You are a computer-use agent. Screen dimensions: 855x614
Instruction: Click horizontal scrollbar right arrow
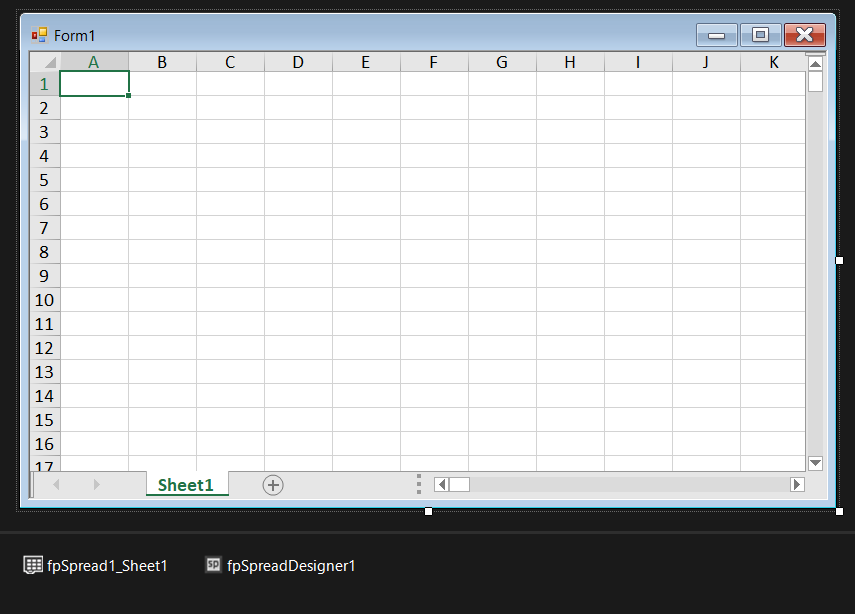click(797, 484)
